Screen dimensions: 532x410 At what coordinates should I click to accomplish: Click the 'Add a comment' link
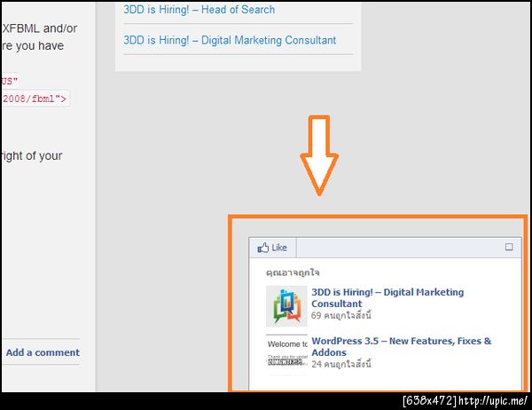[43, 352]
